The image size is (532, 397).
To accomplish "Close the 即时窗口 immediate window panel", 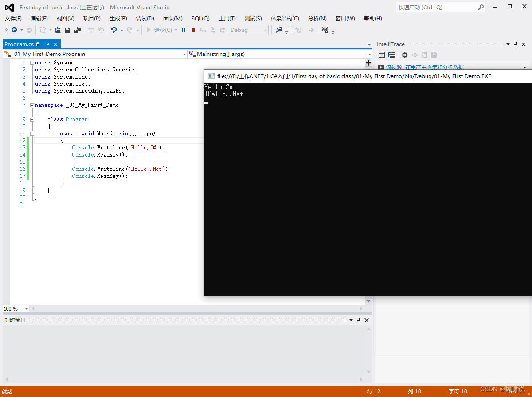I will pyautogui.click(x=366, y=320).
